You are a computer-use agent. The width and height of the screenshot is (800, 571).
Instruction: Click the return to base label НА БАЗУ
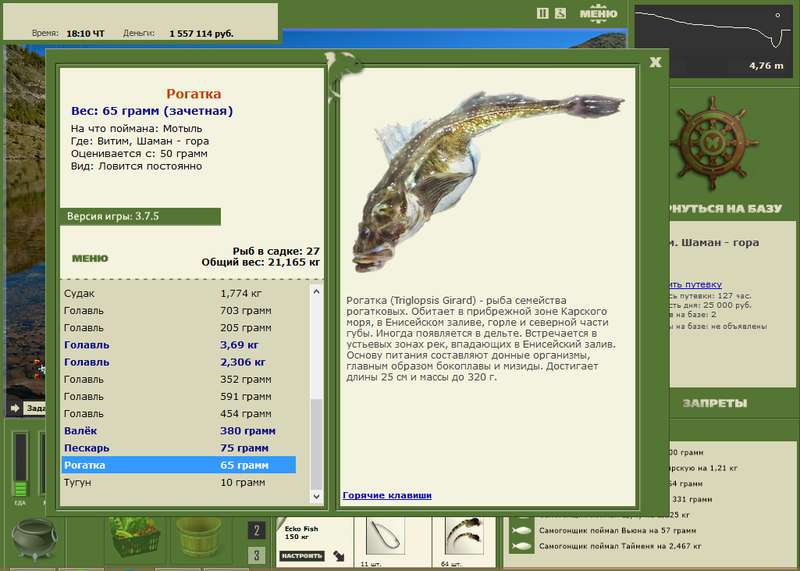[725, 208]
